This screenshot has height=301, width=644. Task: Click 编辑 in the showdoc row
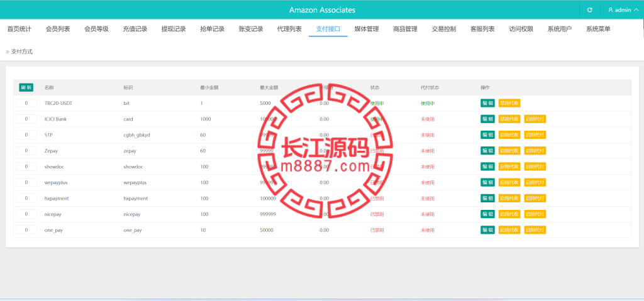487,167
